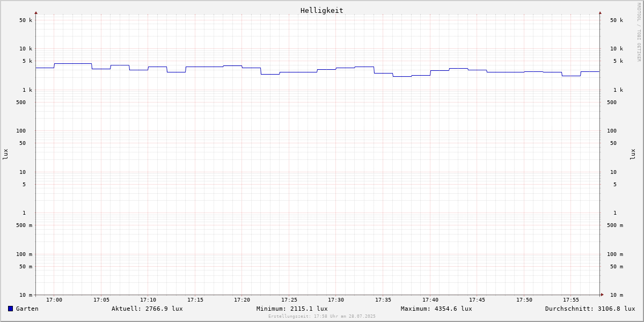Select the Maximum: 4354.6 lux value

click(436, 309)
